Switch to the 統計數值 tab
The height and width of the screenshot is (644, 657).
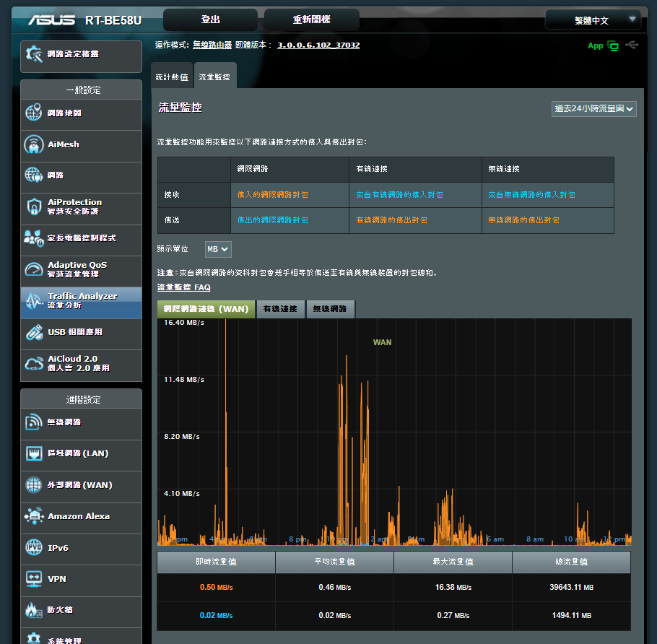172,77
